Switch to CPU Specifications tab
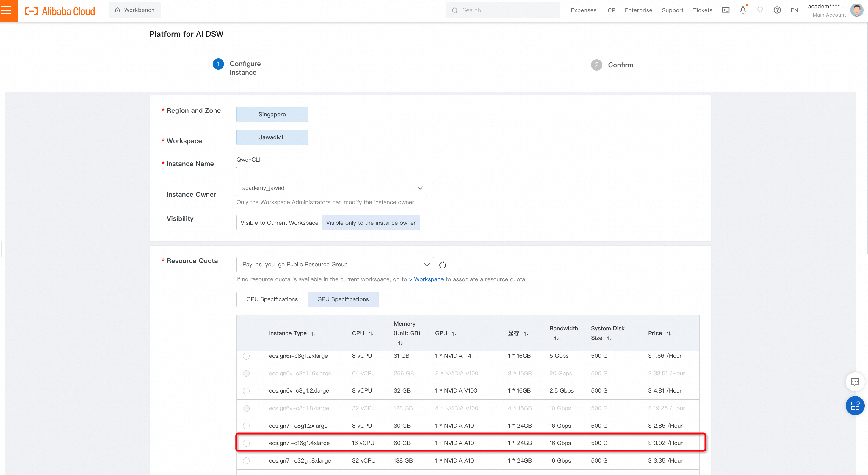The image size is (868, 475). tap(272, 299)
